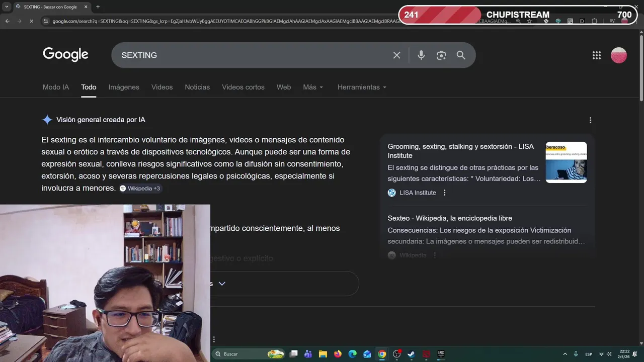Viewport: 644px width, 362px height.
Task: Launch Firefox from the taskbar
Action: pos(338,354)
